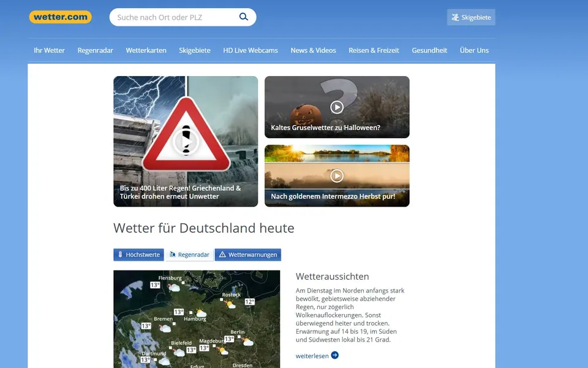Click Rostock on the weather map

point(232,295)
